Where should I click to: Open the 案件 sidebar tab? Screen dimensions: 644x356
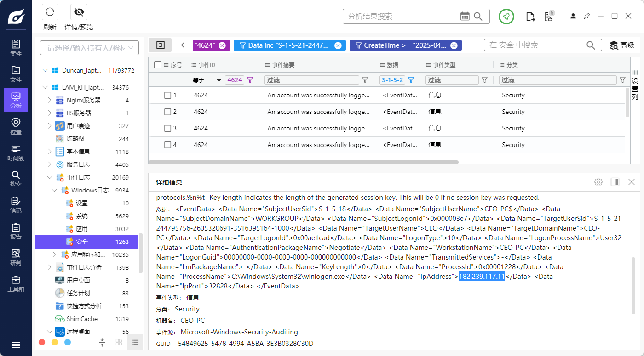click(16, 48)
